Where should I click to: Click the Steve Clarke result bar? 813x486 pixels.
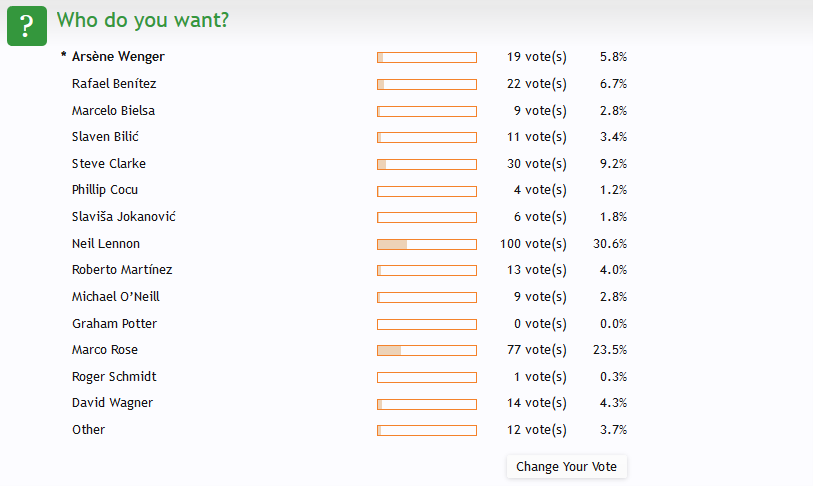point(427,164)
